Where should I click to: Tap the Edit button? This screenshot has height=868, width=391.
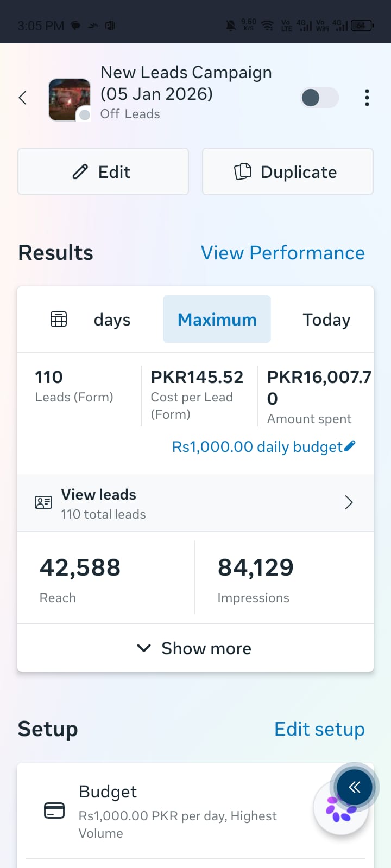[x=103, y=171]
